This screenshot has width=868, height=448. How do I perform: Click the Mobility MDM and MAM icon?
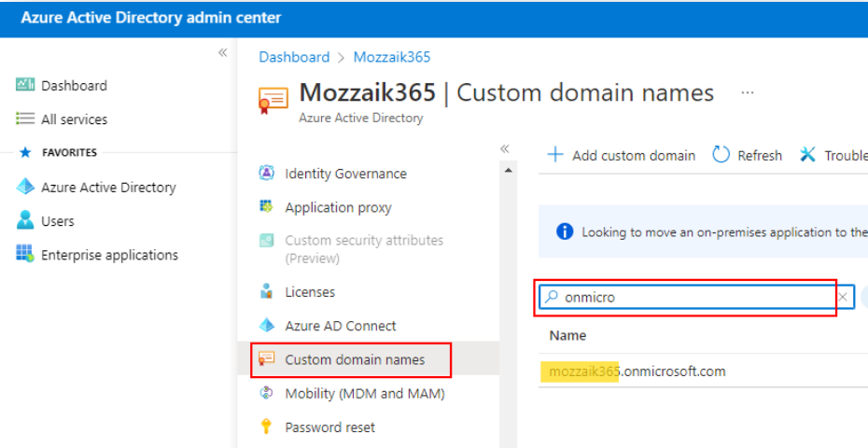tap(267, 393)
